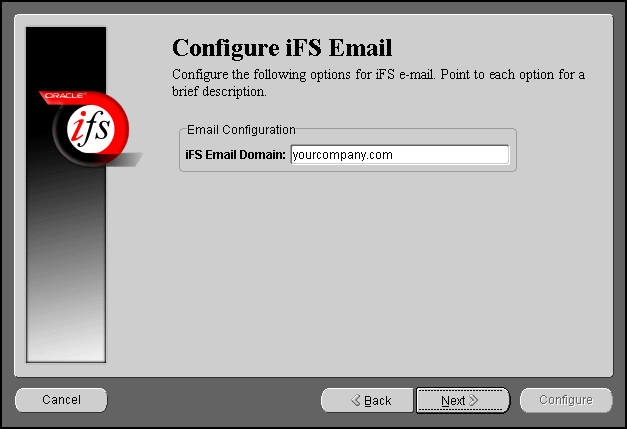Click the white ifs circle emblem
This screenshot has height=429, width=627.
[91, 129]
